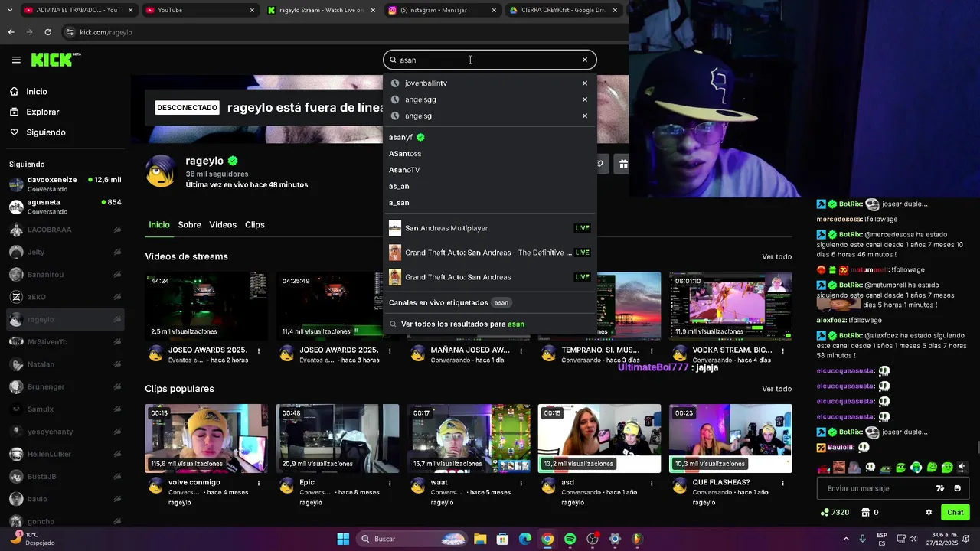980x551 pixels.
Task: Switch to YouTube browser tab
Action: (x=198, y=10)
